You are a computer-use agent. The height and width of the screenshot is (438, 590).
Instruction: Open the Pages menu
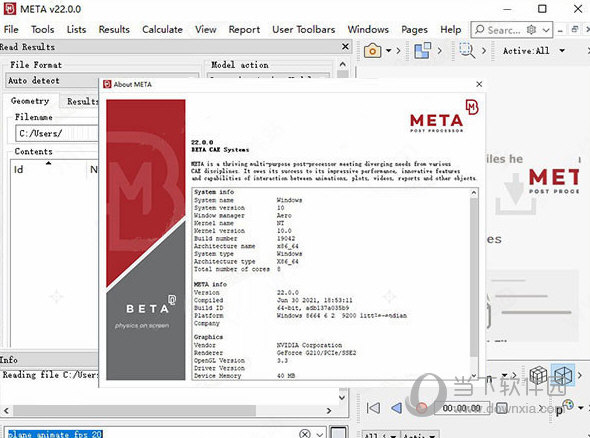(x=414, y=29)
